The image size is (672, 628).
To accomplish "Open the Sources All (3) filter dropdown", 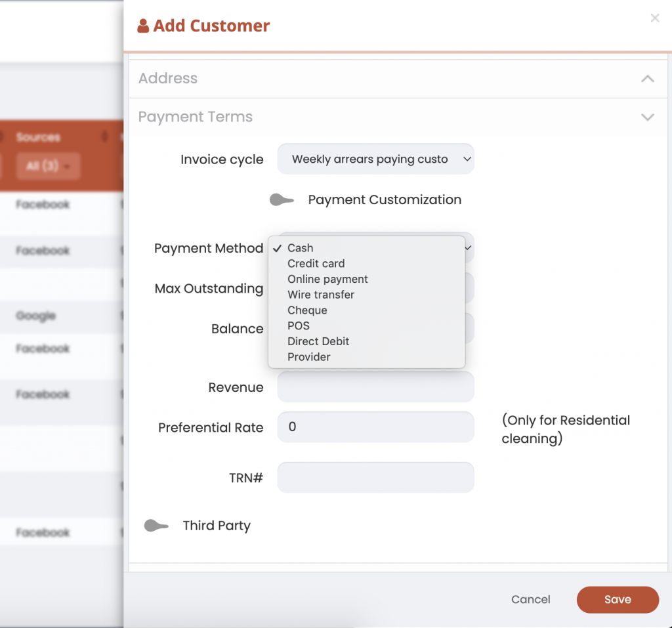I will (x=49, y=166).
